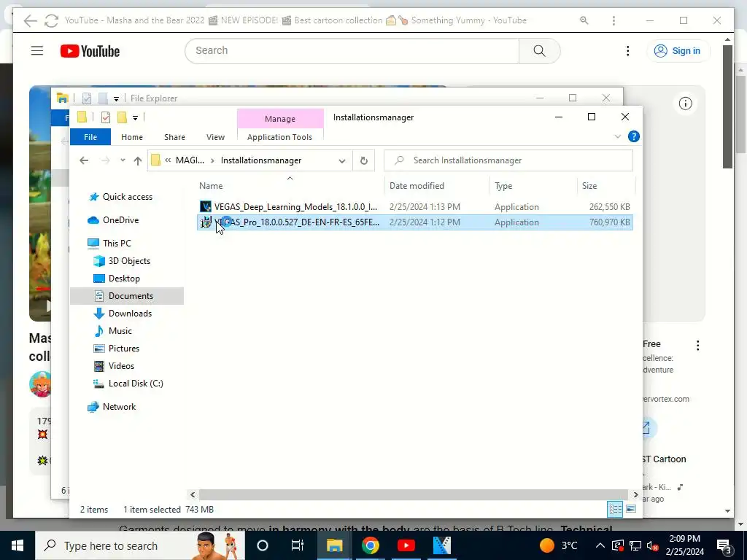Open browser window three-dot menu
747x560 pixels.
click(614, 20)
